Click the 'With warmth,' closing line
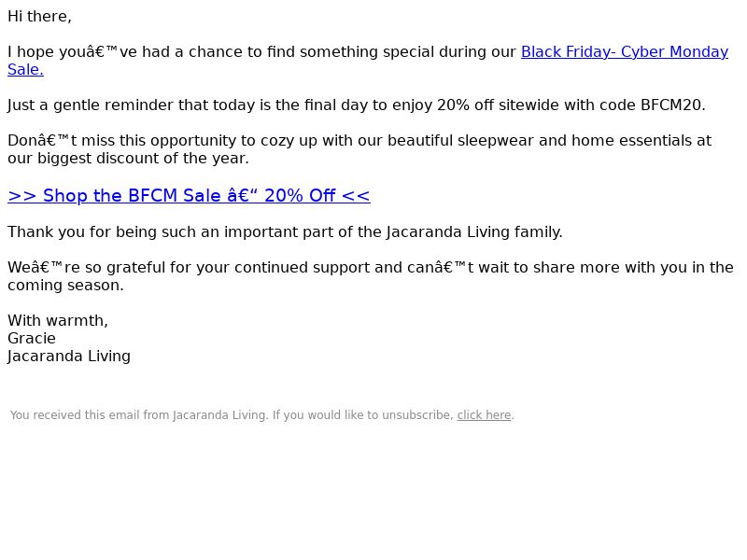 (58, 320)
